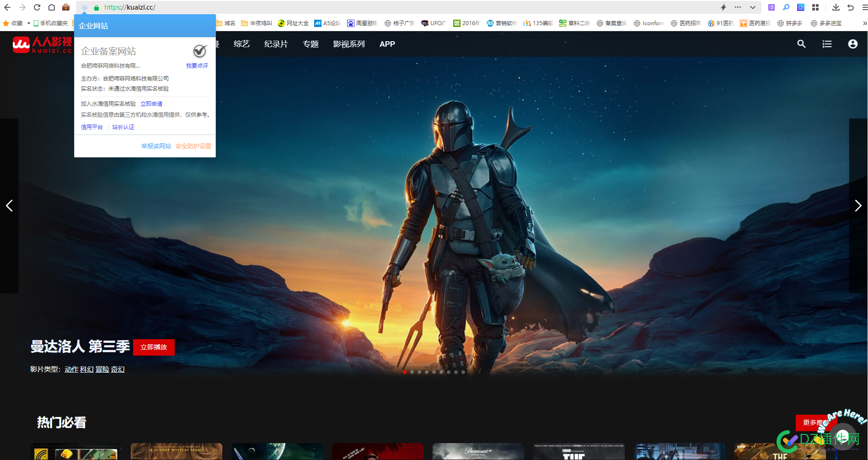Expand the address bar dropdown chevron
The height and width of the screenshot is (460, 868).
[x=752, y=7]
